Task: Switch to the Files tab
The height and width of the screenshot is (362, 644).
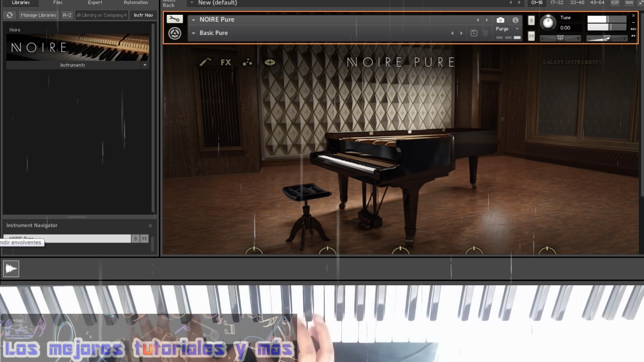Action: coord(58,3)
